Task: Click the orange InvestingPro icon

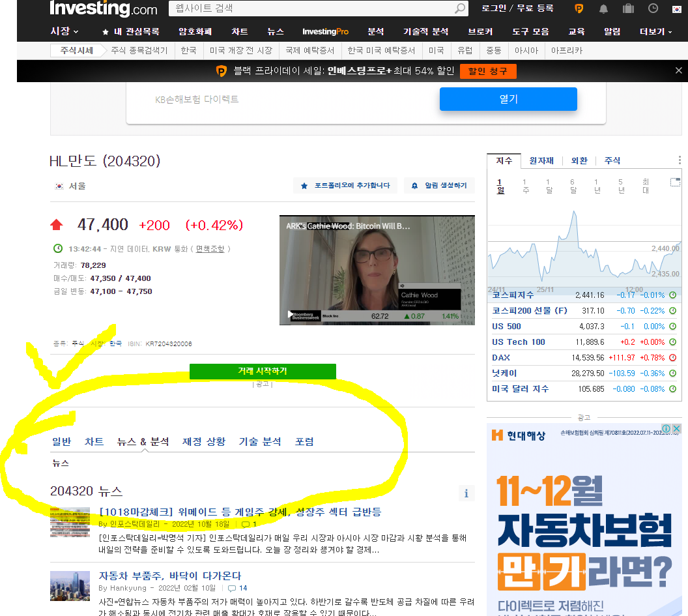Action: (x=579, y=9)
